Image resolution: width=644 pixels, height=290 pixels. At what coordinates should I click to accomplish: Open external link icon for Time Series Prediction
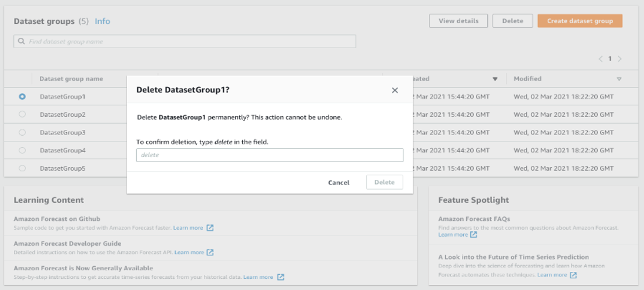pos(573,275)
